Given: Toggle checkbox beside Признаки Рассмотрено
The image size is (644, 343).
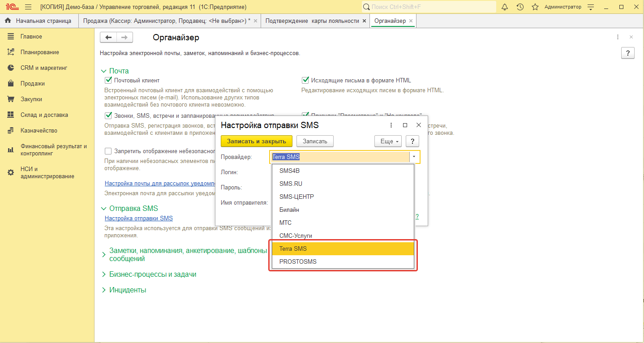Looking at the screenshot, I should (x=305, y=116).
